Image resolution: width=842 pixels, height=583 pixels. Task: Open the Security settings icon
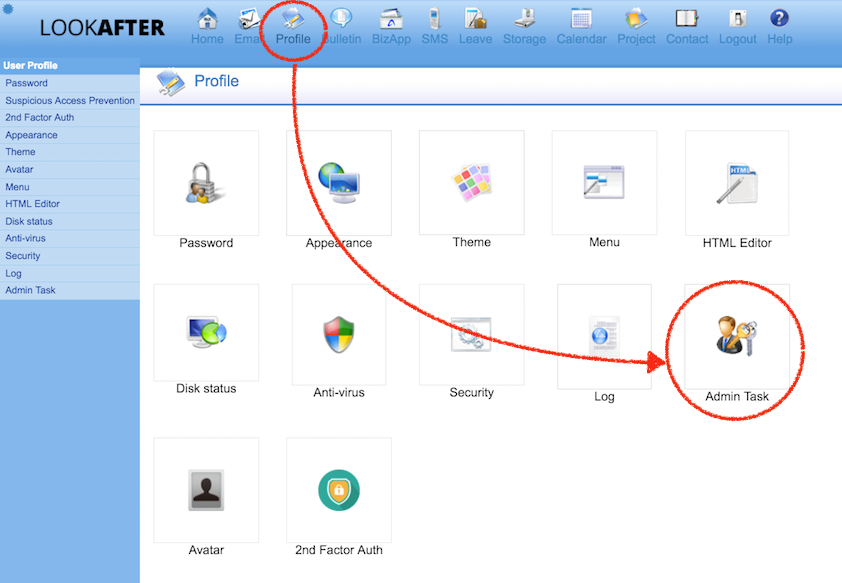tap(471, 335)
